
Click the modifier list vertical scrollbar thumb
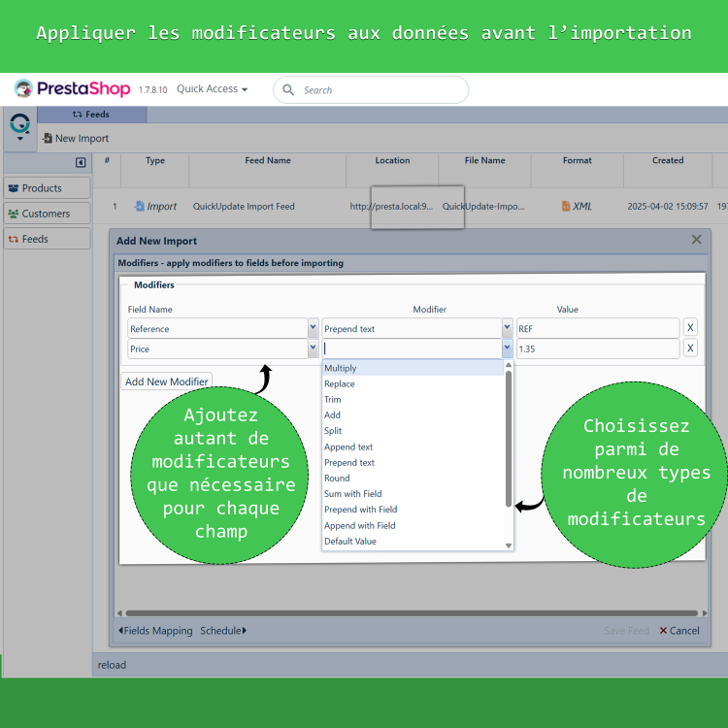click(509, 439)
